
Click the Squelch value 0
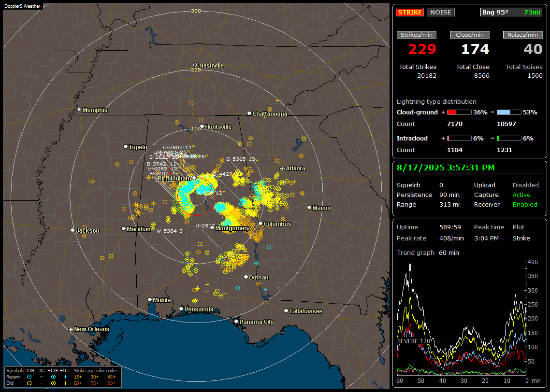(441, 185)
